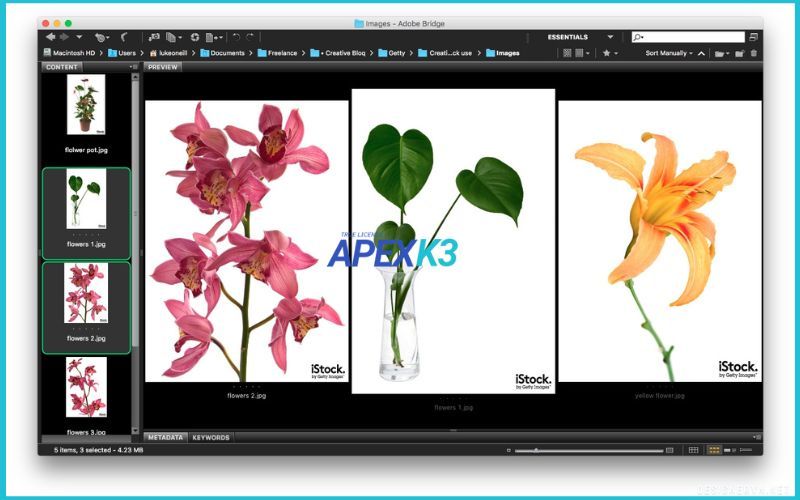Screen dimensions: 800x500
Task: Switch to view content as thumbnails
Action: coord(714,450)
